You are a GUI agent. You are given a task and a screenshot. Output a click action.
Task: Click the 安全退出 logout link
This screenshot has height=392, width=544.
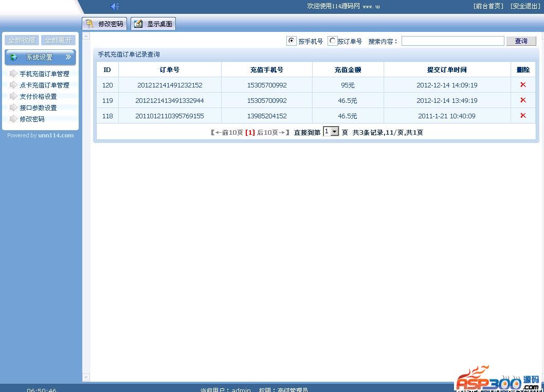pos(525,6)
